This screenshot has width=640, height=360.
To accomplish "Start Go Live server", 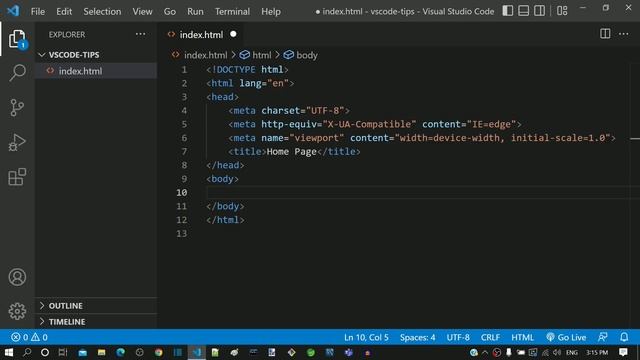I will pos(566,337).
